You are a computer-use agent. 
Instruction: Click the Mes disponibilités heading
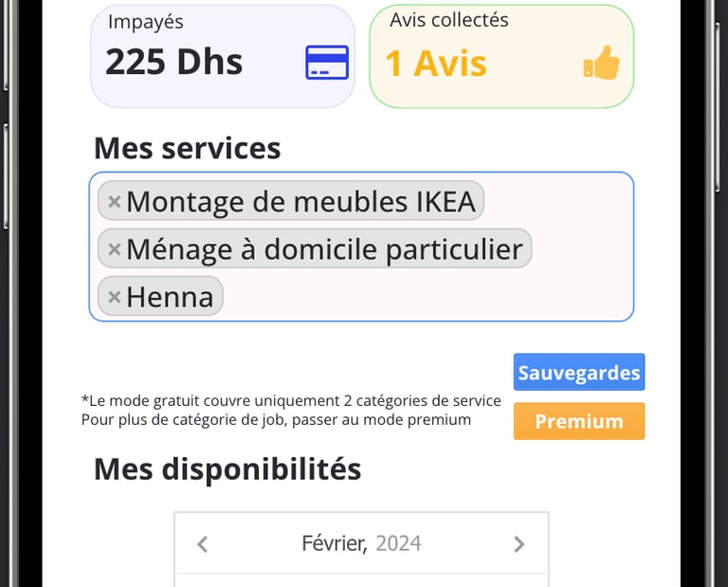click(x=227, y=469)
